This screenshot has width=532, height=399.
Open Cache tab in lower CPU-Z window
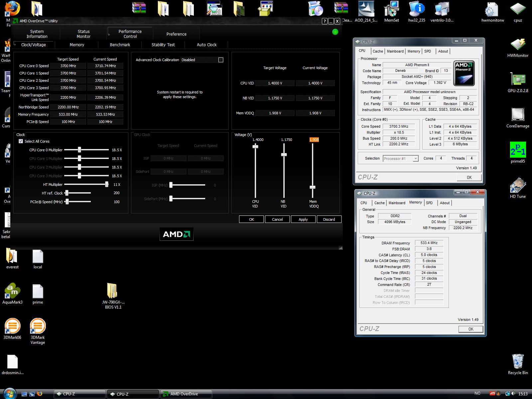[379, 203]
